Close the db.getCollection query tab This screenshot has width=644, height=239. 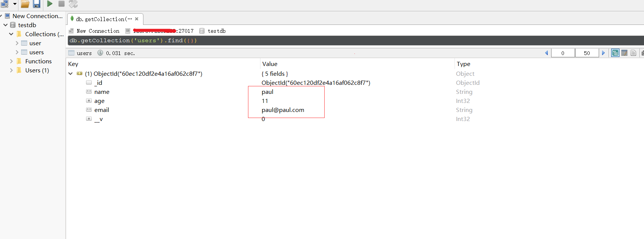click(x=137, y=19)
